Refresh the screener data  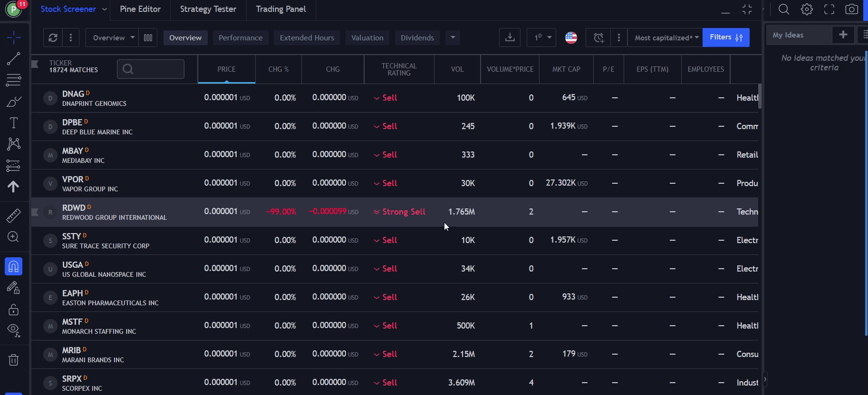pyautogui.click(x=53, y=38)
